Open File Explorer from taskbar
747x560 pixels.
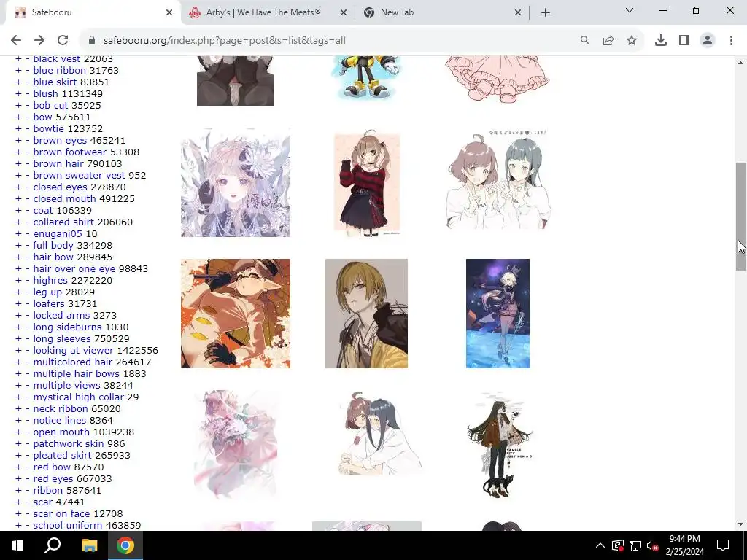[x=89, y=545]
